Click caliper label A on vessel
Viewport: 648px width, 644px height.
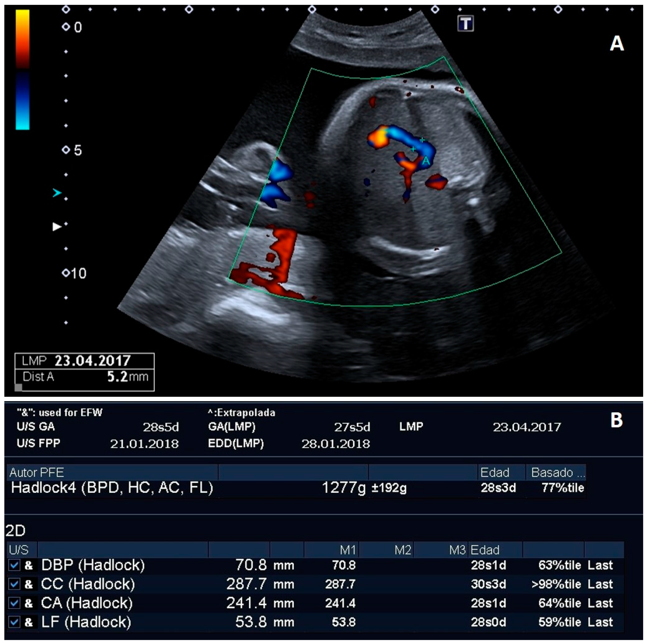[426, 161]
